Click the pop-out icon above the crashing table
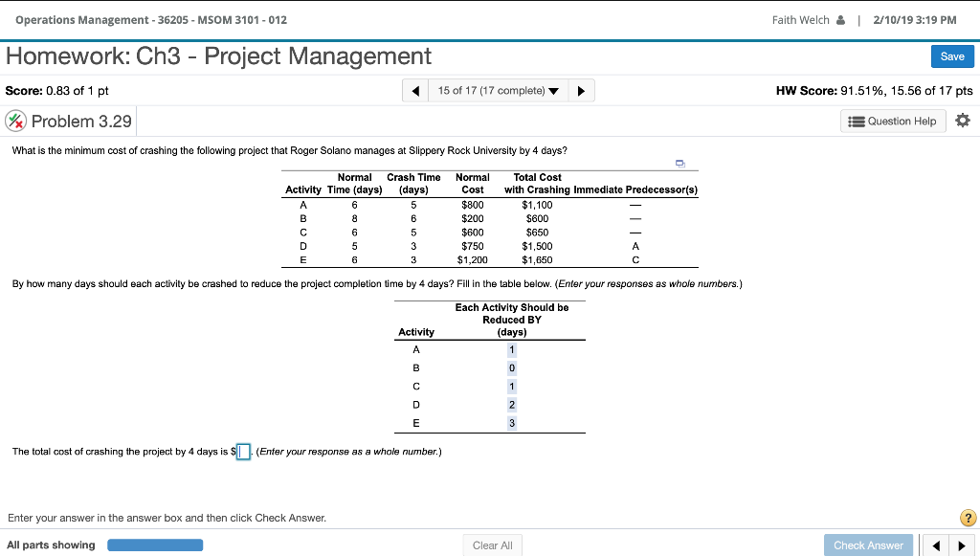Viewport: 980px width, 556px height. tap(680, 165)
